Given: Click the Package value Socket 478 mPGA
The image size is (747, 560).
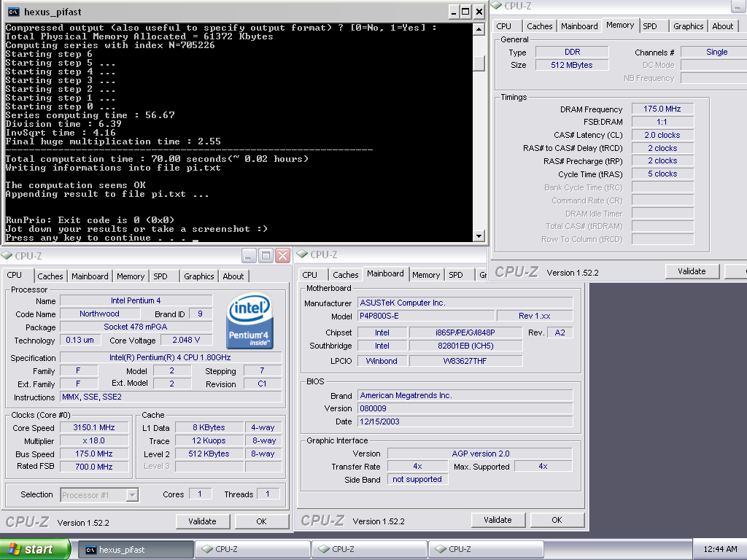Looking at the screenshot, I should tap(136, 327).
